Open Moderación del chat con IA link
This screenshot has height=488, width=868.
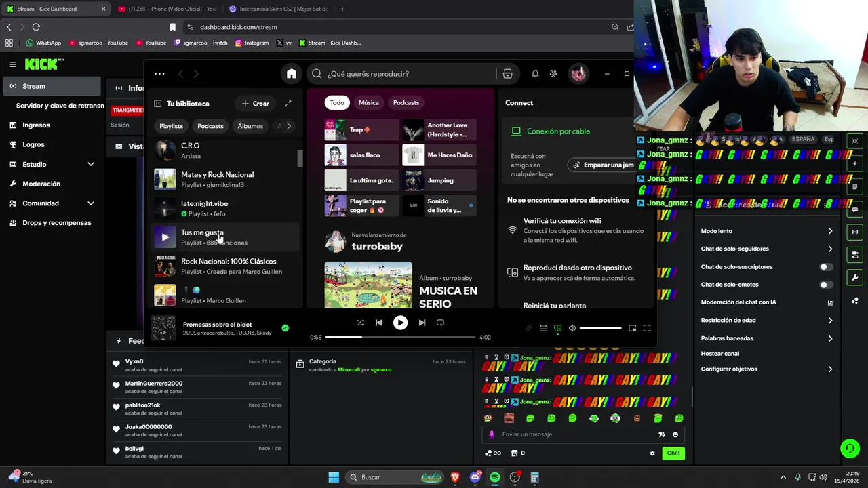[x=766, y=302]
